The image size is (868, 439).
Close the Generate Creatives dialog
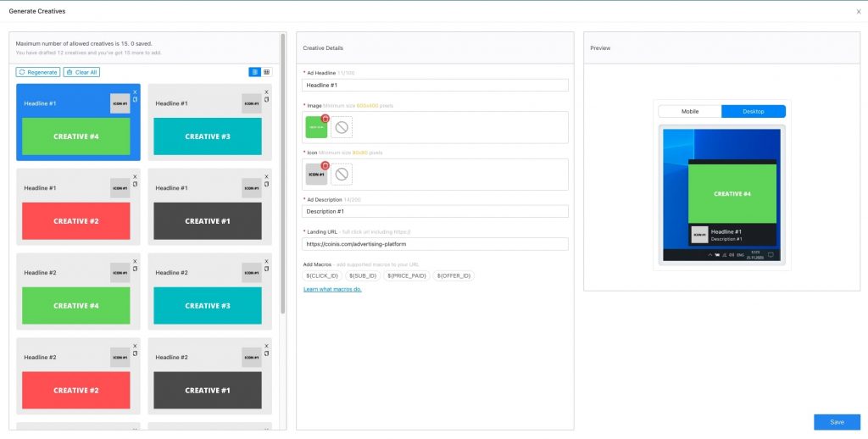[x=858, y=12]
